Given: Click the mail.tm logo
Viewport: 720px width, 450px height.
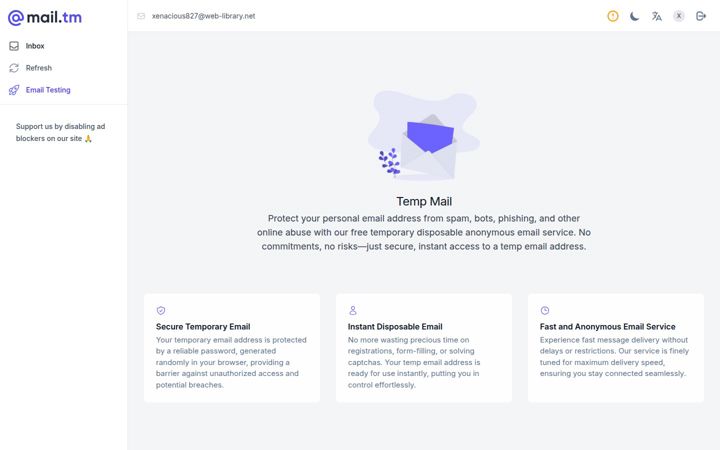Looking at the screenshot, I should click(x=45, y=17).
